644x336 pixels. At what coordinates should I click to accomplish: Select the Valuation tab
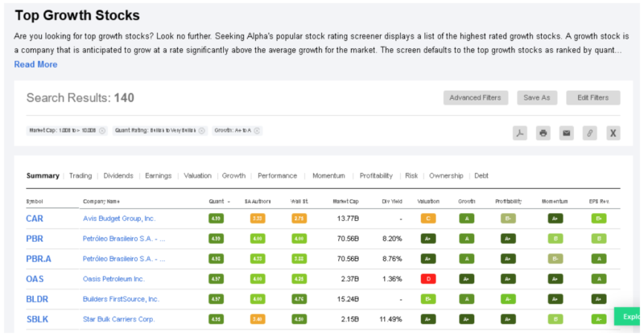click(197, 175)
